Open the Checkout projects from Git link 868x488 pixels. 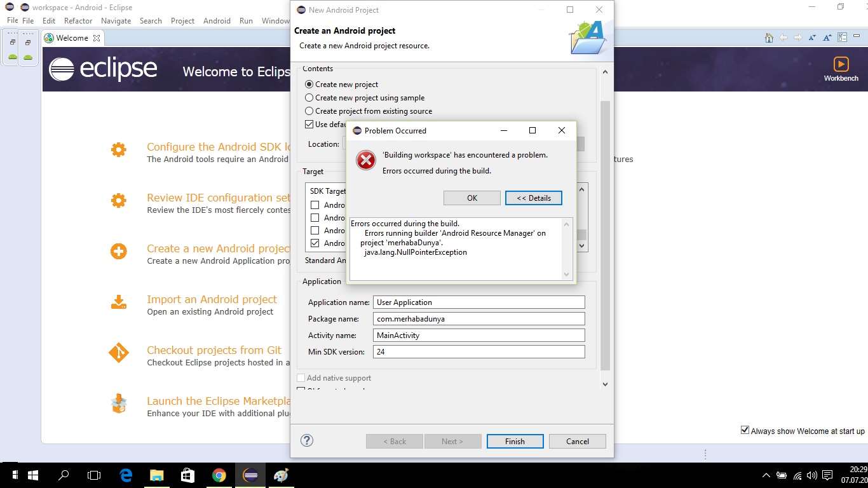click(214, 350)
